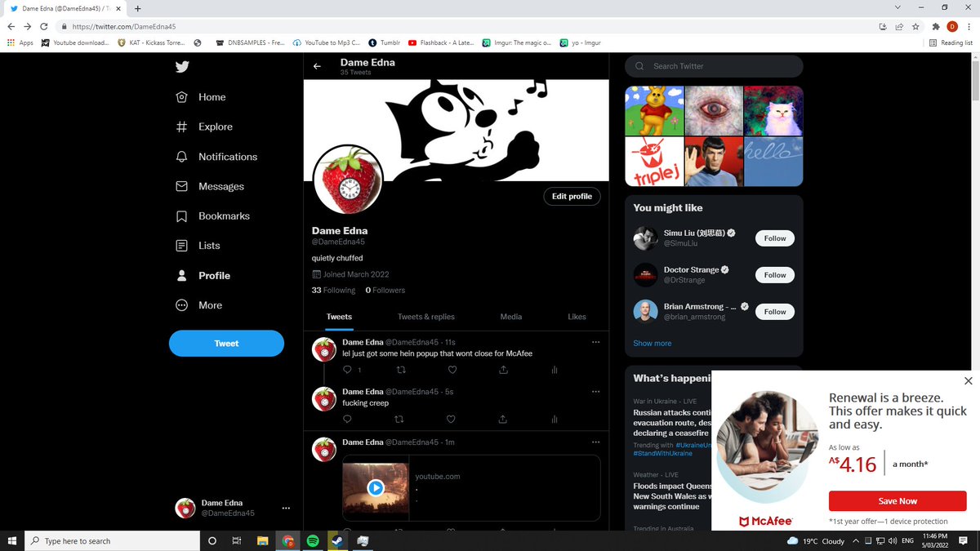
Task: Switch to the Likes tab
Action: pos(577,317)
